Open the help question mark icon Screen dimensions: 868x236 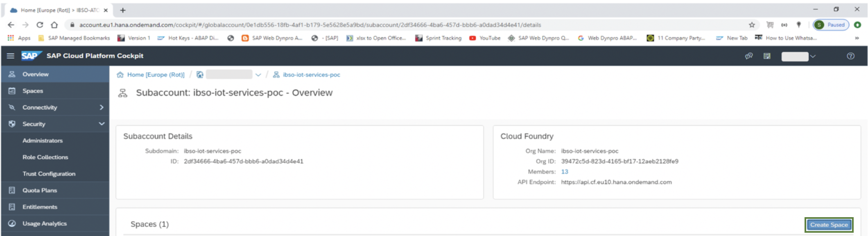[851, 56]
